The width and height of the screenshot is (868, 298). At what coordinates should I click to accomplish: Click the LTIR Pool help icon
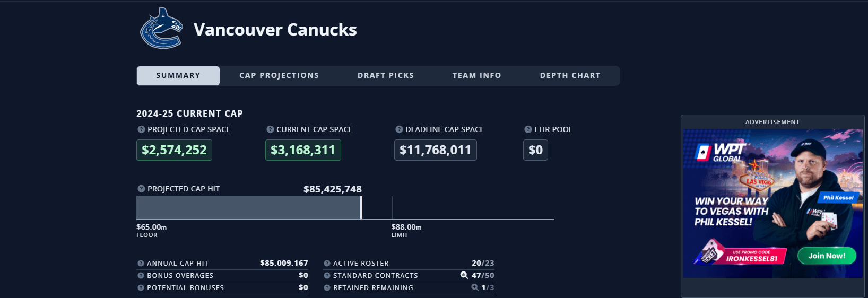coord(528,129)
